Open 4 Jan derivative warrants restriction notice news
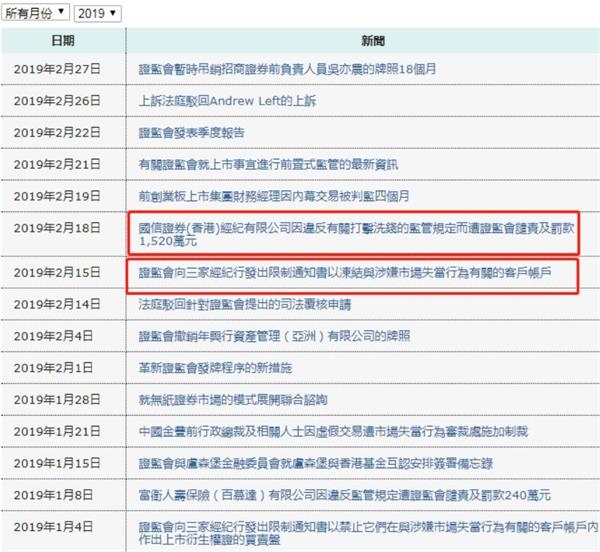The height and width of the screenshot is (552, 600). pyautogui.click(x=368, y=533)
